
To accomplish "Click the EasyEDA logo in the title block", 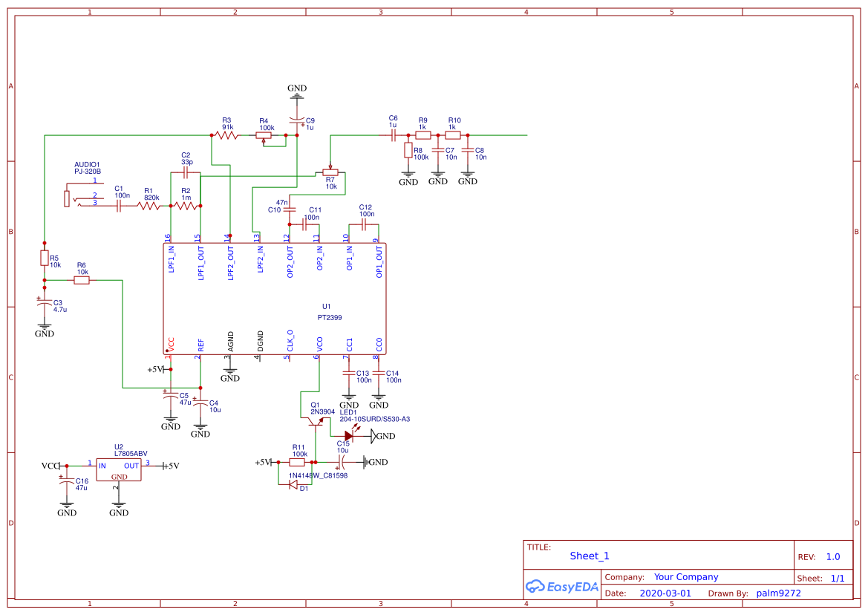I will (x=562, y=587).
